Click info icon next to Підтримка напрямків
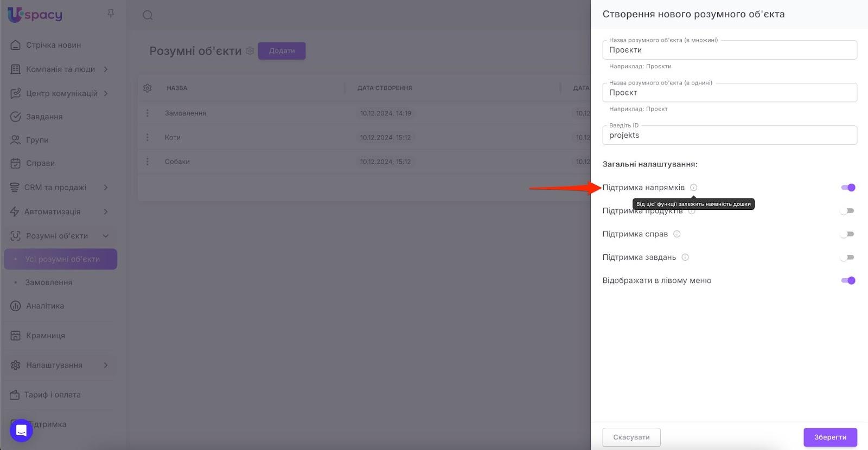The height and width of the screenshot is (450, 868). tap(693, 188)
